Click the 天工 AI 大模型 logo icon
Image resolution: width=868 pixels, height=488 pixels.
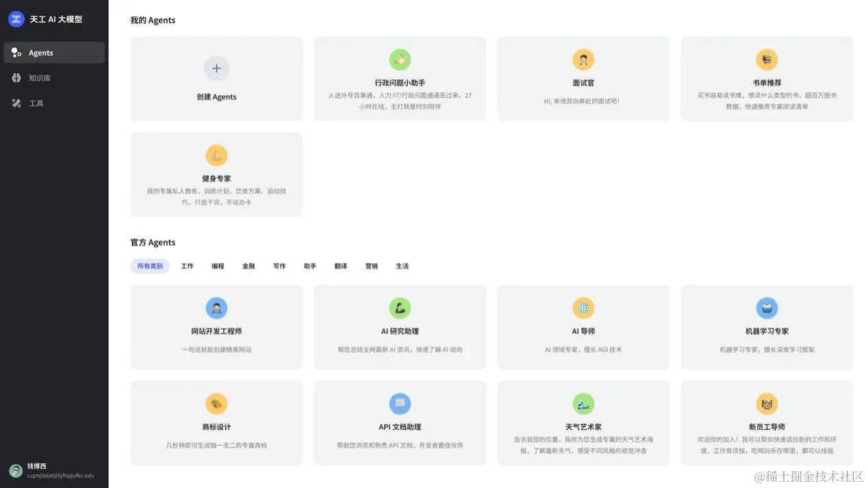(16, 19)
